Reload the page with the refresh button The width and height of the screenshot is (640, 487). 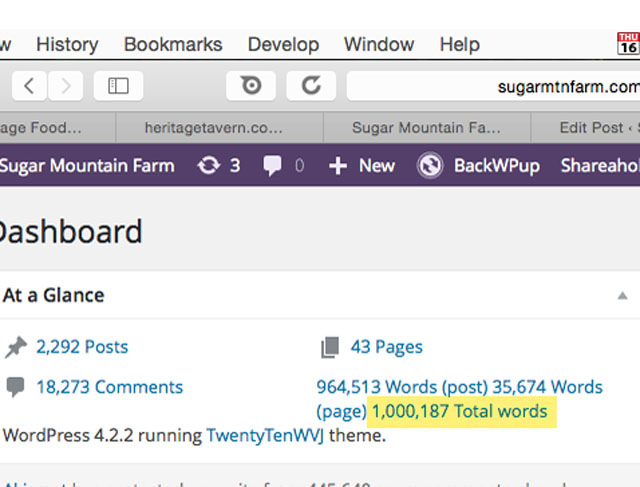coord(311,86)
